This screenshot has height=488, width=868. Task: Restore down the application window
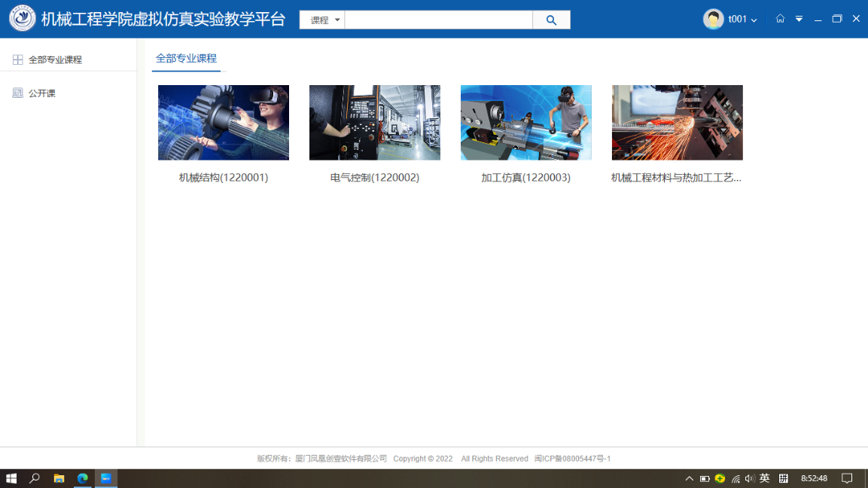click(x=837, y=19)
